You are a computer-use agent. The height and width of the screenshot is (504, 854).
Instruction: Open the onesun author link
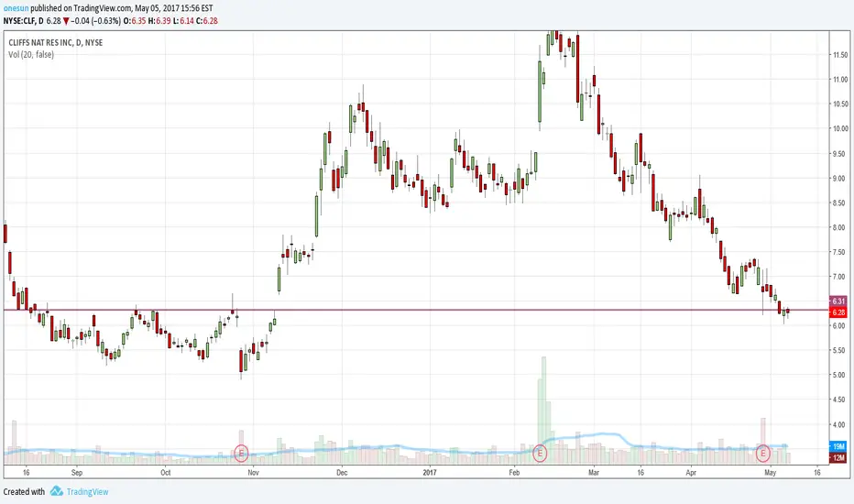(x=16, y=8)
